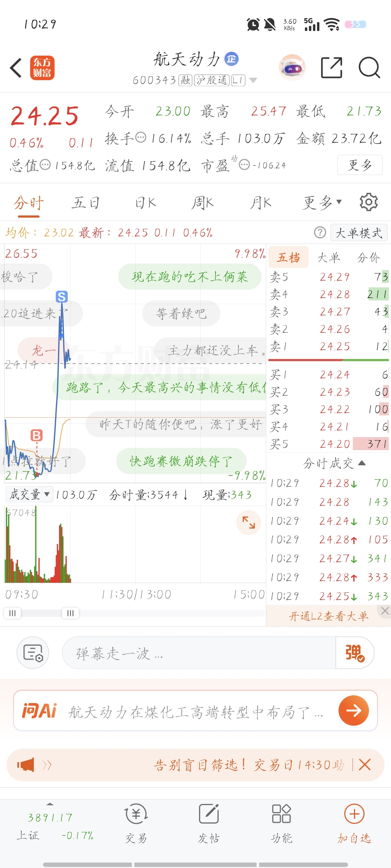
Task: Open the 成交量 indicator dropdown
Action: pos(29,495)
